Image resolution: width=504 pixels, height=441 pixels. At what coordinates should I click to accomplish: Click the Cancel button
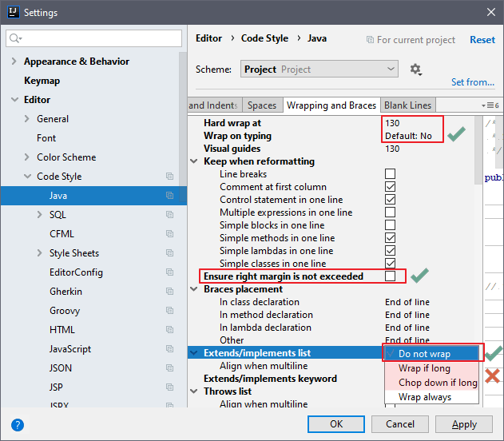click(x=400, y=424)
